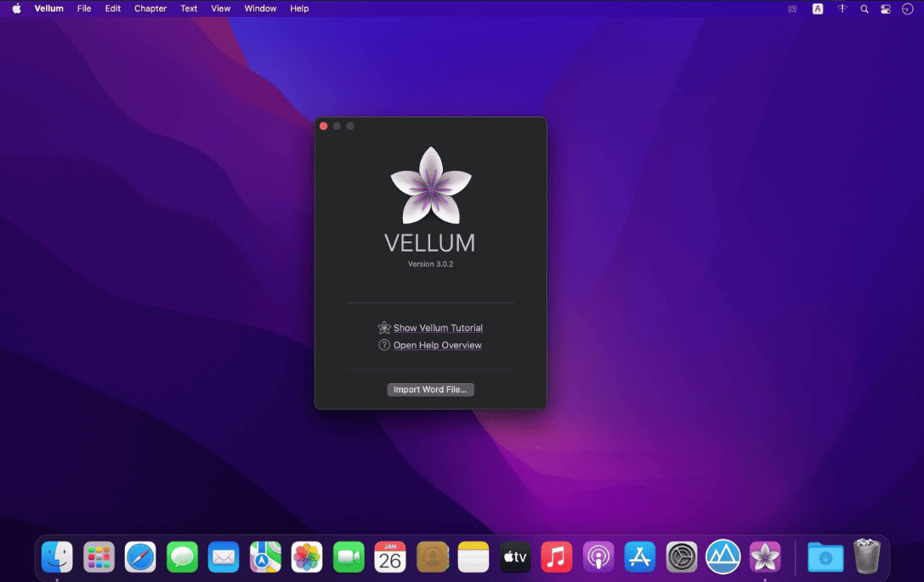Click the blue mountain-peaks app in Dock

(x=723, y=557)
